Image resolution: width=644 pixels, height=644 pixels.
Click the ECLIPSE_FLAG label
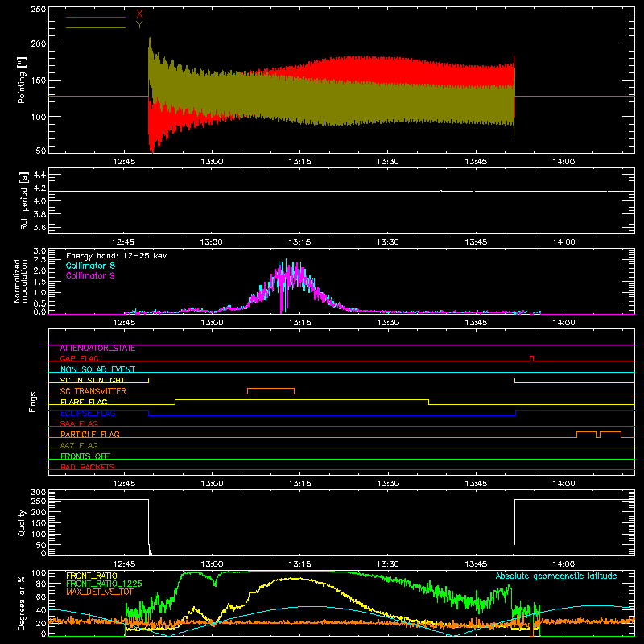click(x=88, y=413)
